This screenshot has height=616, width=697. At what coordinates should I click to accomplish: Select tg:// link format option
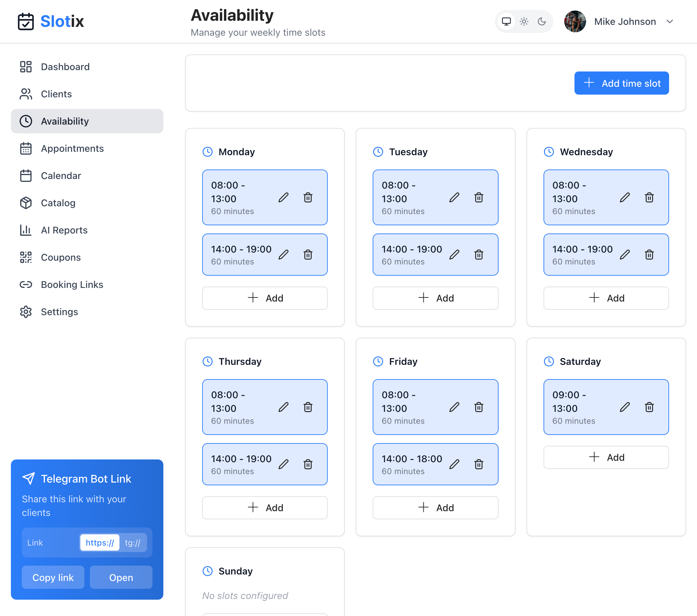click(x=133, y=542)
